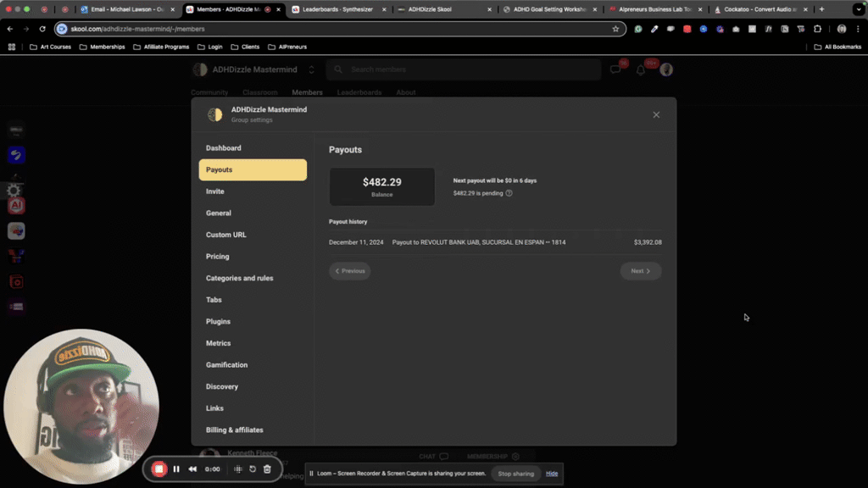Click the Stop sharing button

(516, 474)
